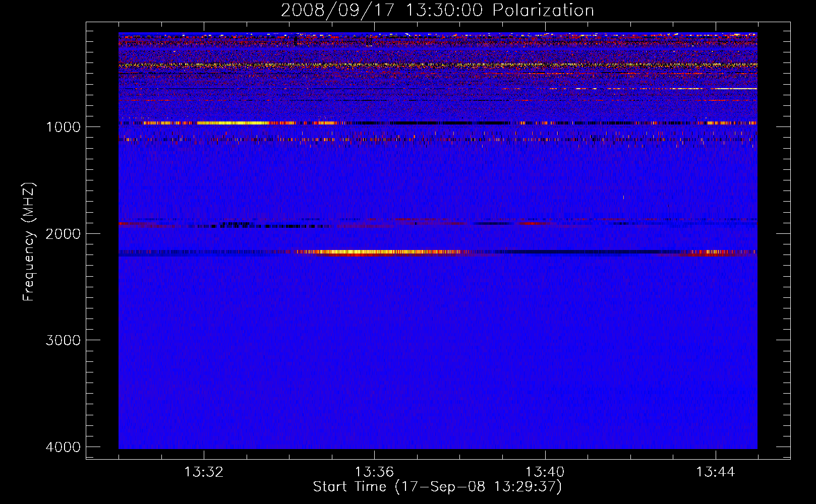Viewport: 816px width, 504px height.
Task: Click the 3000 frequency tick label
Action: click(x=63, y=340)
